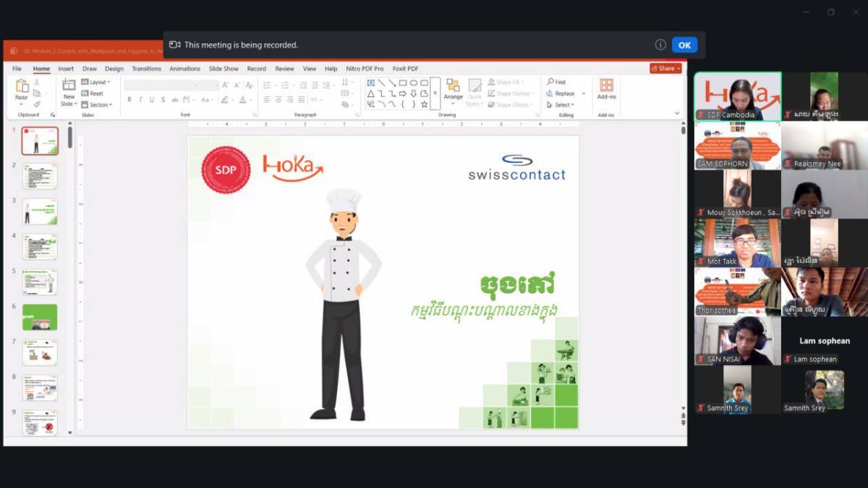Image resolution: width=868 pixels, height=488 pixels.
Task: Click SAM SOPHORN participant tile
Action: (x=738, y=145)
